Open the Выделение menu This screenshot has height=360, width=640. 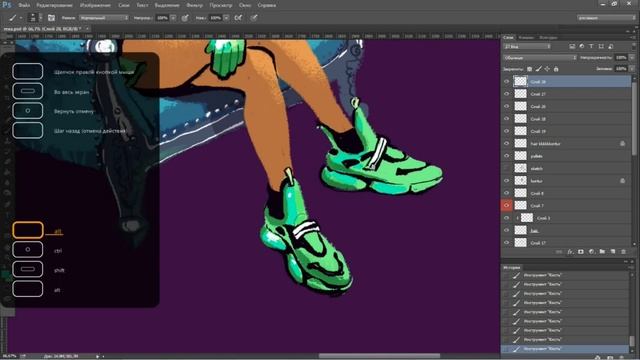[x=167, y=5]
